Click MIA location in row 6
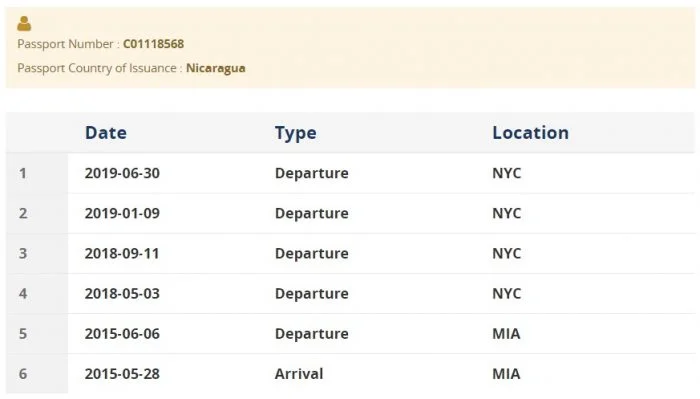This screenshot has height=399, width=700. [x=506, y=374]
